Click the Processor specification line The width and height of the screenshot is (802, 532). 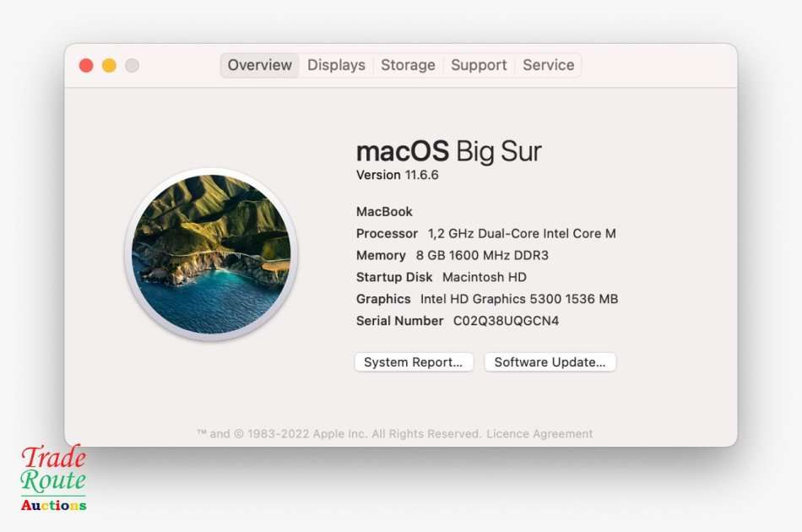pyautogui.click(x=485, y=233)
